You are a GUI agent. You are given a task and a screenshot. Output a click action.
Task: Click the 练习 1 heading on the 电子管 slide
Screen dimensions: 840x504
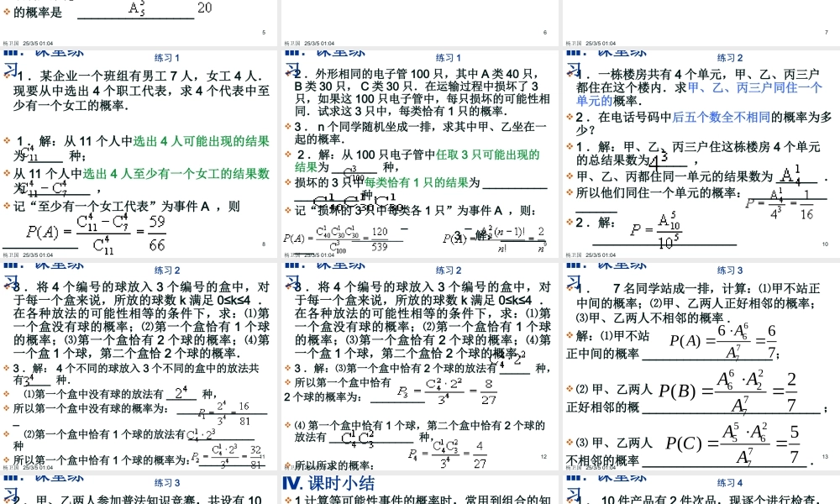449,58
